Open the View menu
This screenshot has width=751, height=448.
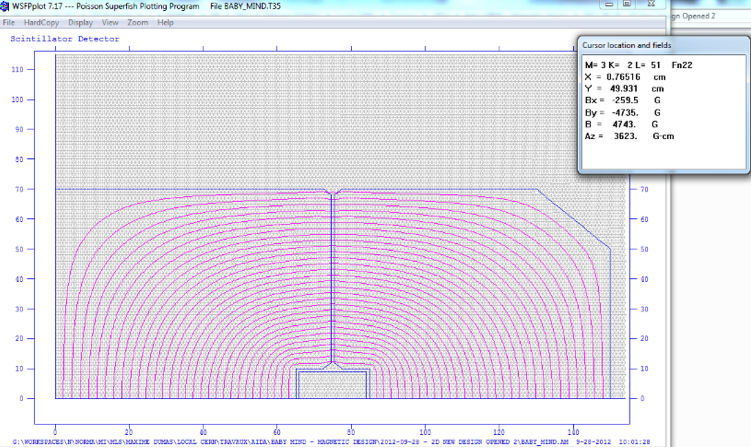110,22
